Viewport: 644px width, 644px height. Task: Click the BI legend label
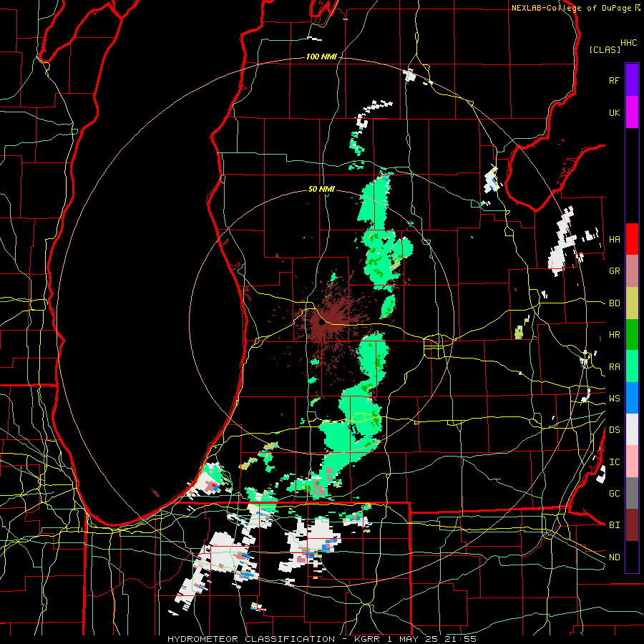[614, 525]
